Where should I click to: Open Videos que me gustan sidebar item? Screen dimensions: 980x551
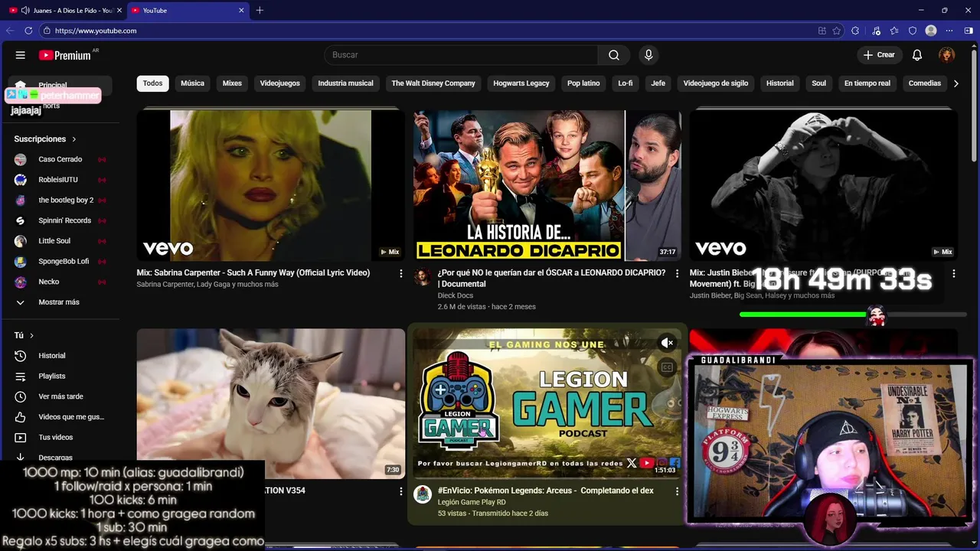click(60, 417)
